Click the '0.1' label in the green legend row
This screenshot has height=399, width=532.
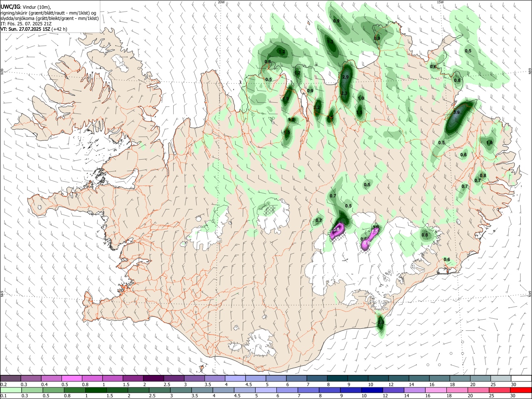(3, 396)
